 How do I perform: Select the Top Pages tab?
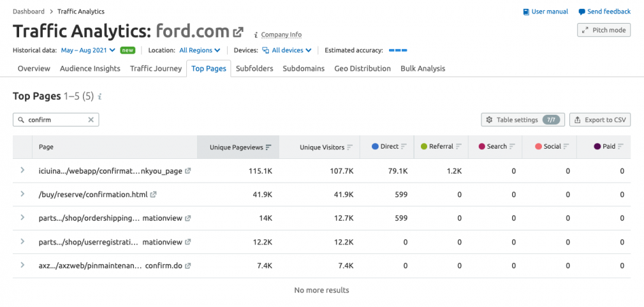point(209,69)
